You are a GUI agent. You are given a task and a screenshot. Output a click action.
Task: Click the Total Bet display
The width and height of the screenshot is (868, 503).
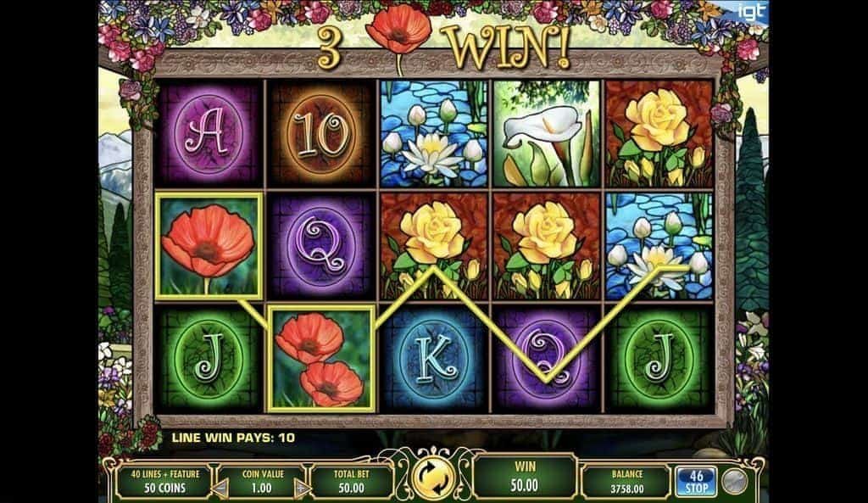tap(352, 482)
